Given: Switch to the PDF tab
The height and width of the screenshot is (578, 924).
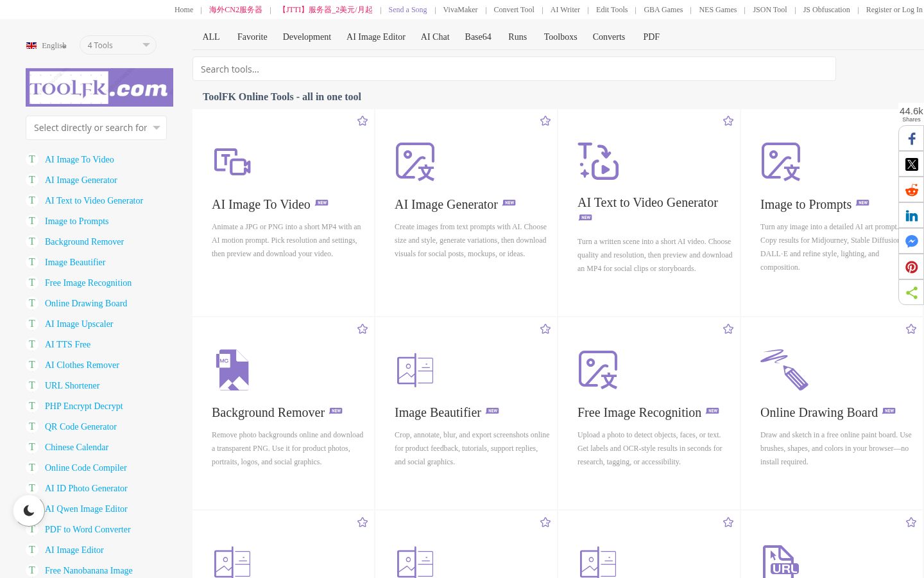Looking at the screenshot, I should (651, 37).
